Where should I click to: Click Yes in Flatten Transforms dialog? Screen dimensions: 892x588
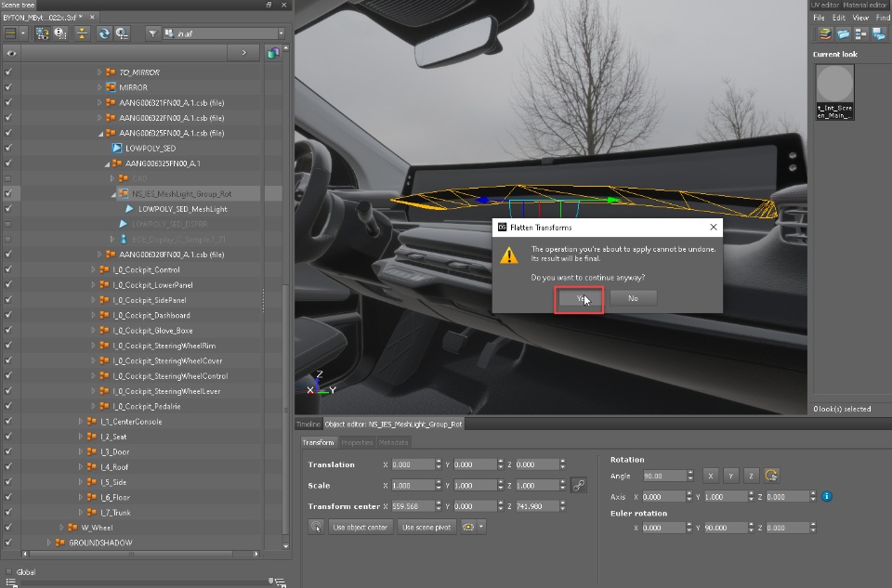pos(580,298)
